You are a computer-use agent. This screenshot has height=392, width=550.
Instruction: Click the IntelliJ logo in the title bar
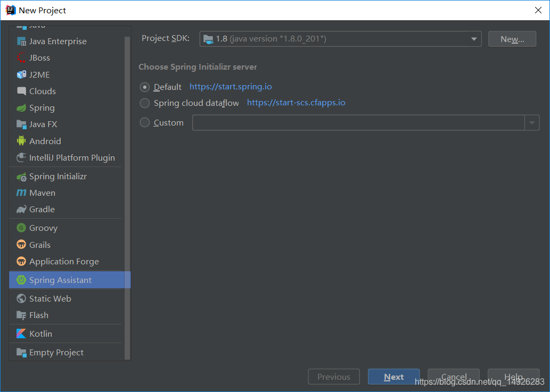coord(11,10)
